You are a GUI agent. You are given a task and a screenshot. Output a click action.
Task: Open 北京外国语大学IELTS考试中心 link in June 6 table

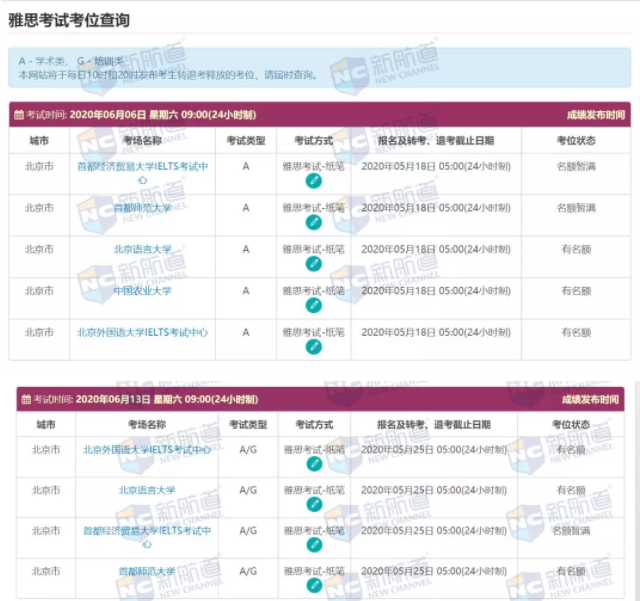point(142,333)
